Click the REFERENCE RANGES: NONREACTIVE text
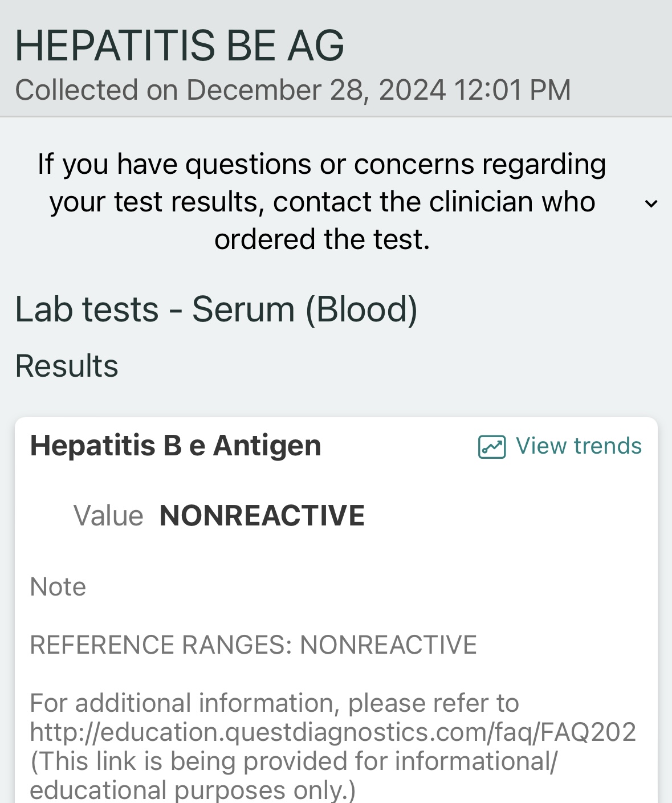The width and height of the screenshot is (672, 803). pos(254,645)
